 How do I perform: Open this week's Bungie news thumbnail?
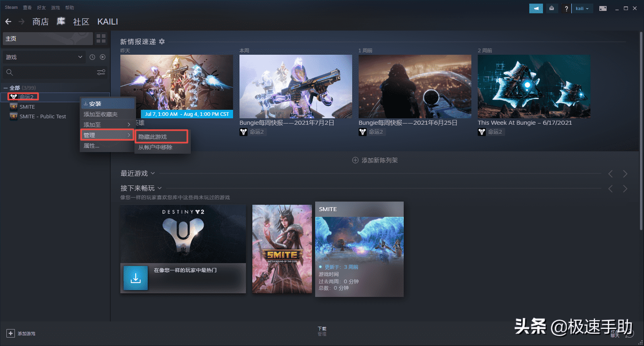pyautogui.click(x=296, y=86)
